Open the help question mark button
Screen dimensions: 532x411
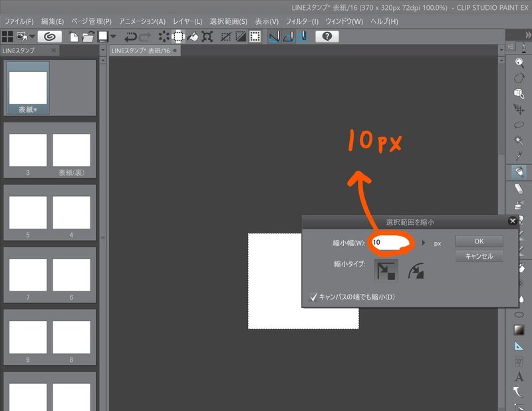point(327,37)
